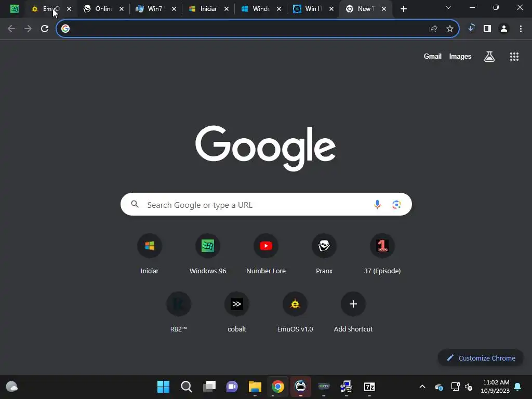Open the weather widget on taskbar
The height and width of the screenshot is (399, 532).
click(12, 387)
